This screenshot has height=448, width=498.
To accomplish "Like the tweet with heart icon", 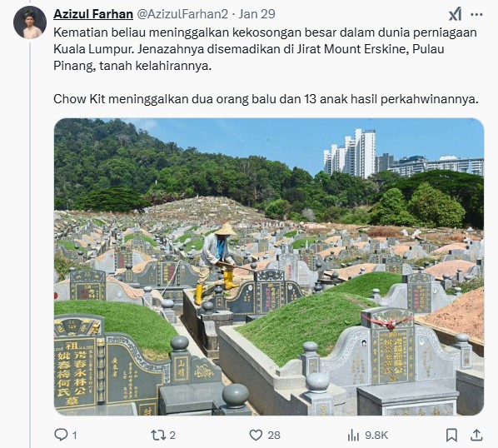I will pos(256,436).
